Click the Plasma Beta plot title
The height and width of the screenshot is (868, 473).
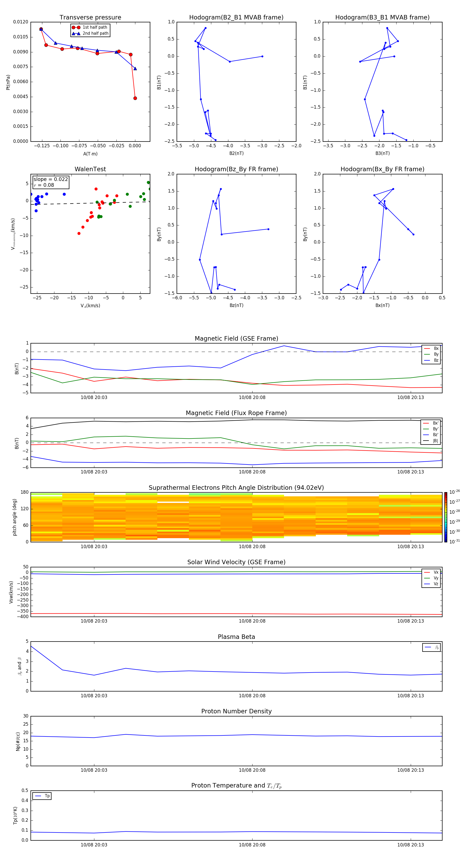[x=236, y=637]
